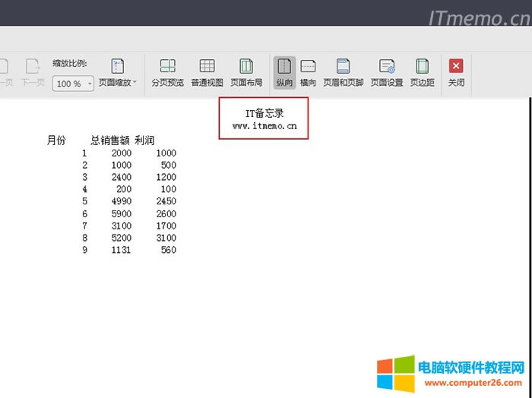Click the header text IT备忘录
This screenshot has width=532, height=398.
point(264,113)
